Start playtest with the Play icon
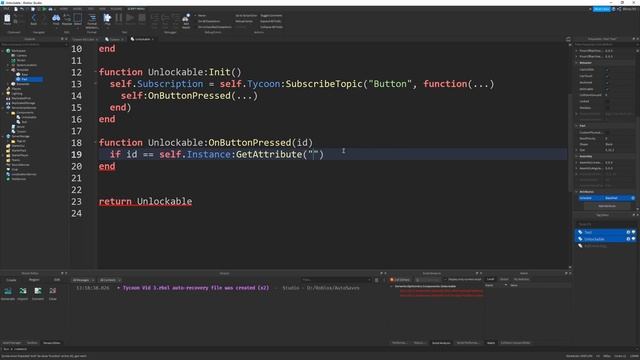This screenshot has width=640, height=360. pos(107,18)
